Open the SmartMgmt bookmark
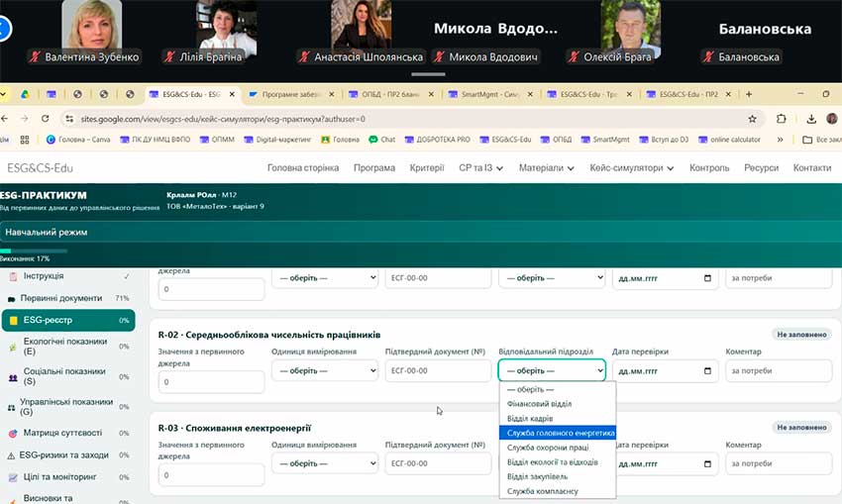 point(605,140)
